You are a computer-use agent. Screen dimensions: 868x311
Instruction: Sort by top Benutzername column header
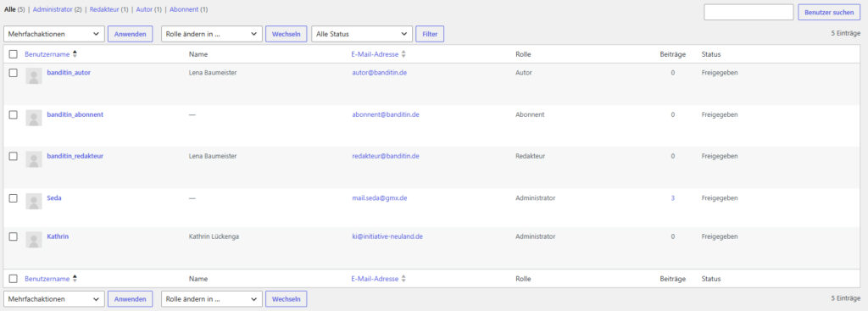47,54
